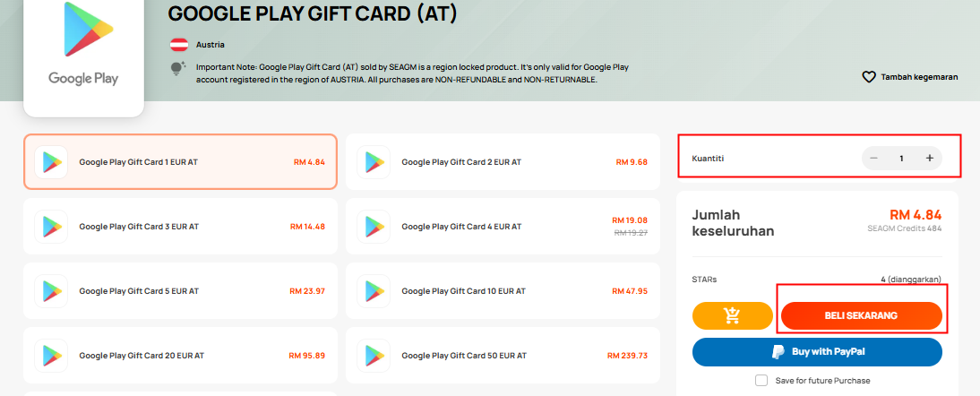Decrease quantity with the minus button
The width and height of the screenshot is (980, 396).
pos(873,158)
